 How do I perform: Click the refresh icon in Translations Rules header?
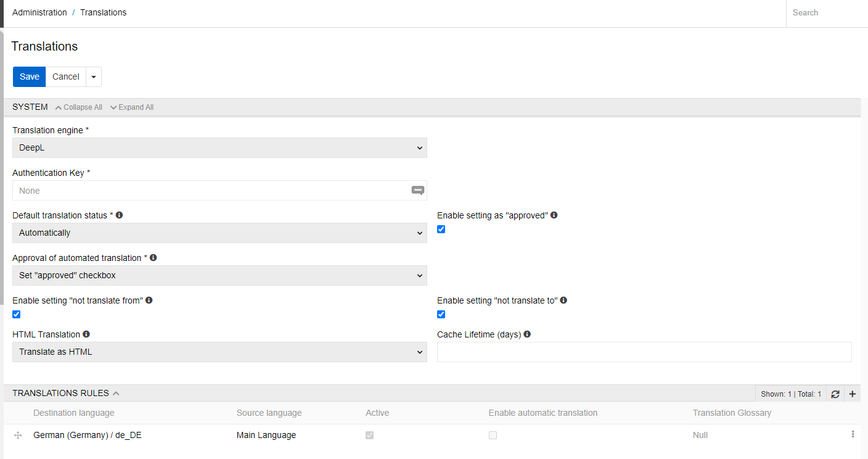coord(835,394)
